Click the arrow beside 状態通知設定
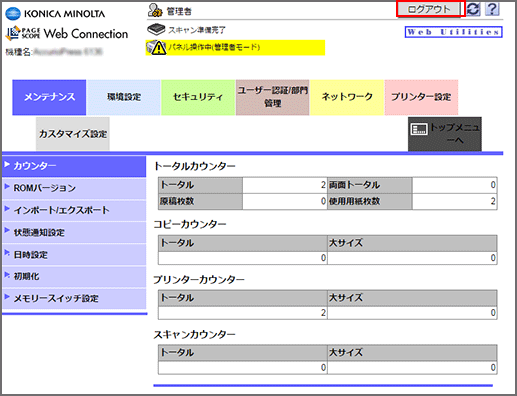Viewport: 517px width, 396px height. (7, 230)
